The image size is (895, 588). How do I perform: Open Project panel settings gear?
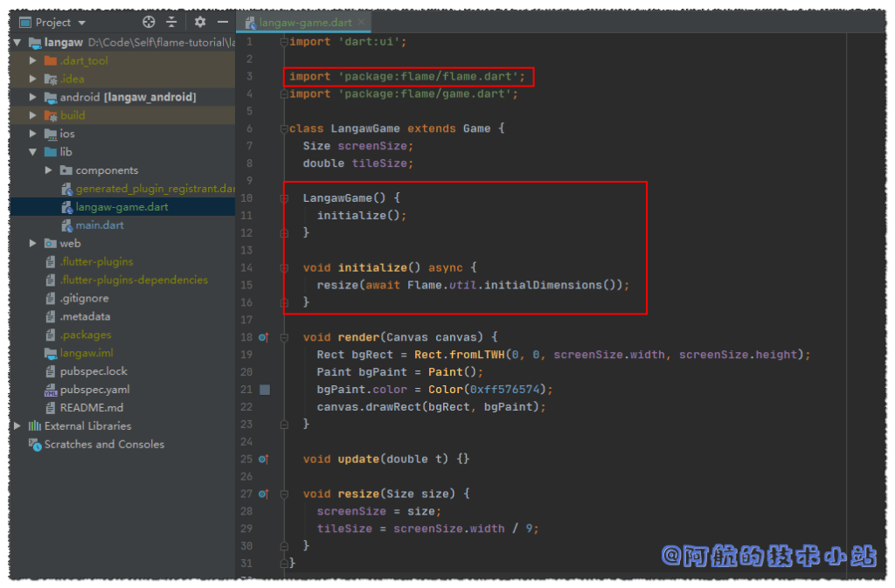point(200,22)
